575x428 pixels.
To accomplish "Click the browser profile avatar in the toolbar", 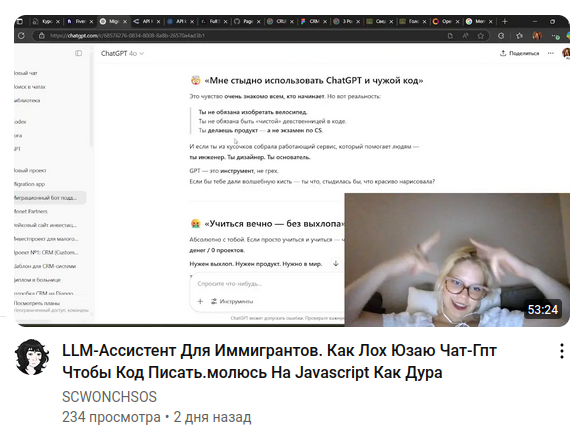I will (537, 36).
